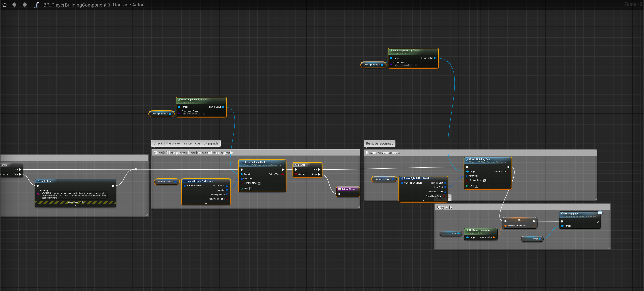Screen dimensions: 644x291
Task: Click the favorite star icon in breadcrumb bar
Action: [x=5, y=5]
